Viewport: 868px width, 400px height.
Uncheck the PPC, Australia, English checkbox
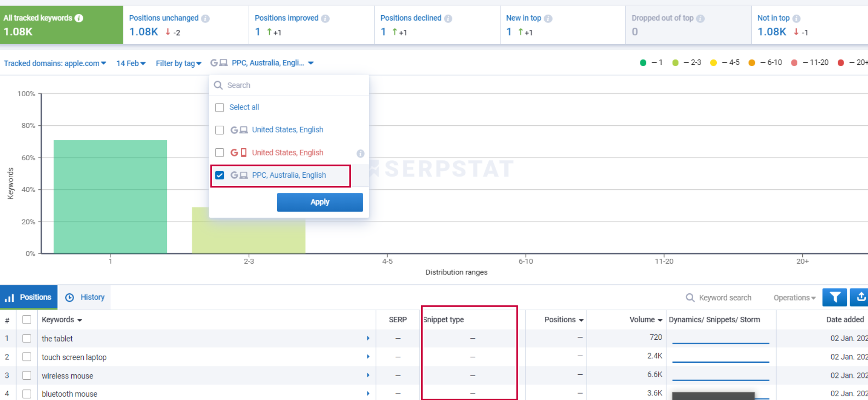click(220, 175)
